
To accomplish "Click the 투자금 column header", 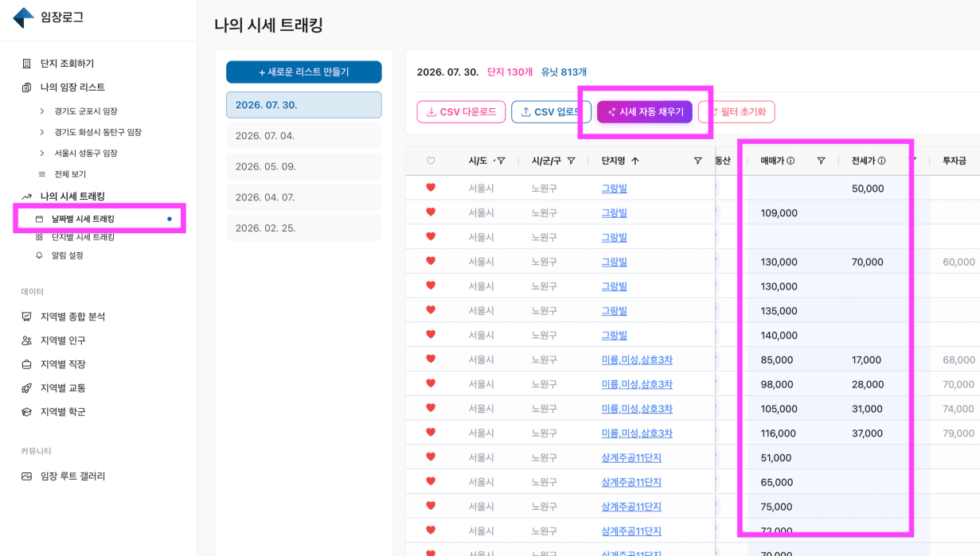I will coord(954,161).
